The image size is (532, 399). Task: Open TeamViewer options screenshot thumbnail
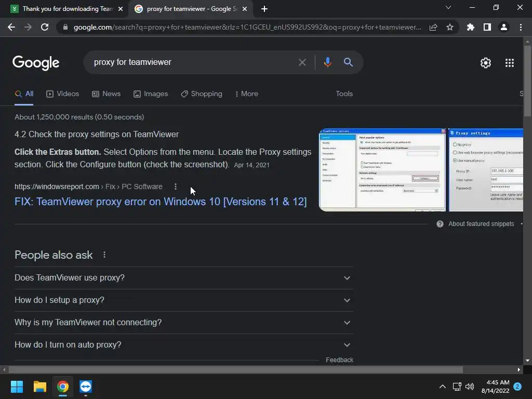tap(382, 170)
